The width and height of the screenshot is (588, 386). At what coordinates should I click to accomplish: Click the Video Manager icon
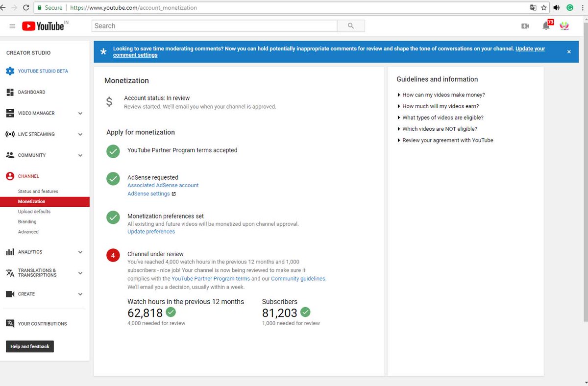(10, 113)
